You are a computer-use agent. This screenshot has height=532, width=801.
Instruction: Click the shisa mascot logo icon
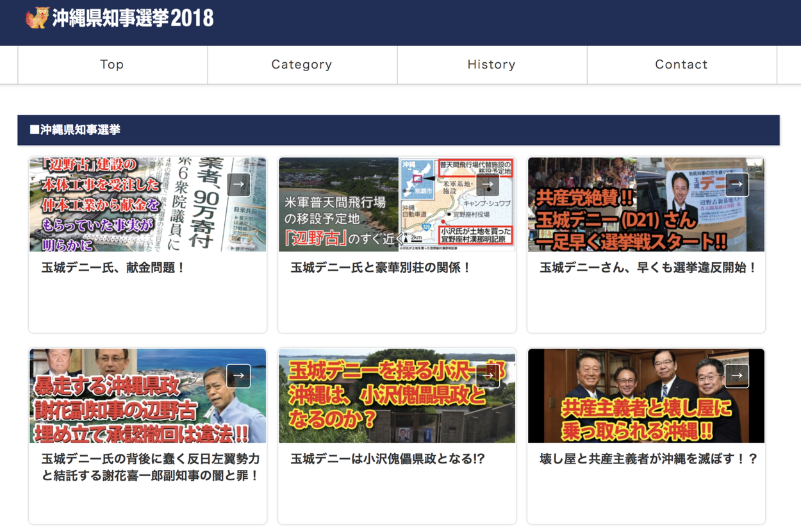point(37,18)
